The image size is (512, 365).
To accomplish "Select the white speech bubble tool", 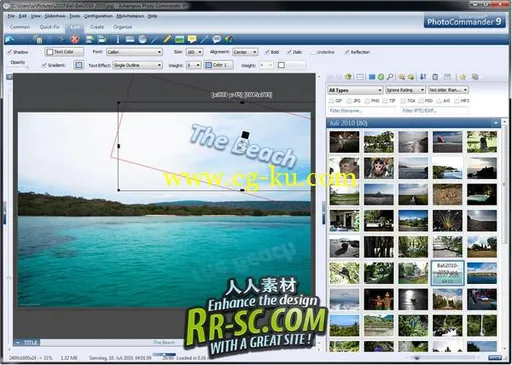I will click(217, 39).
